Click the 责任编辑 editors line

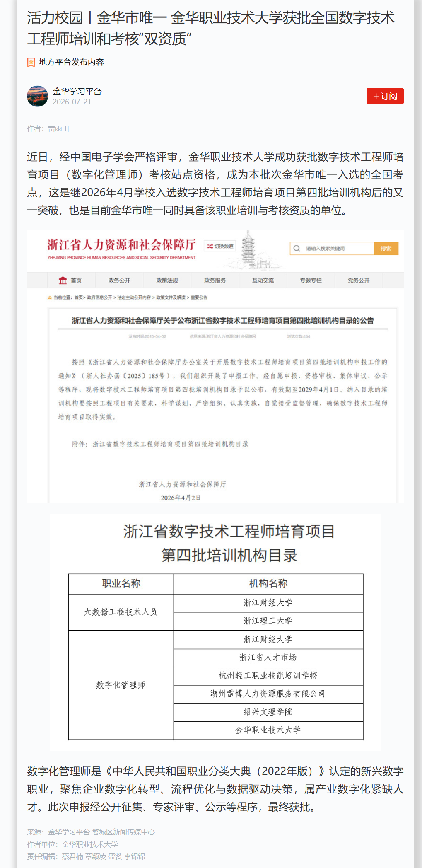coord(86,856)
